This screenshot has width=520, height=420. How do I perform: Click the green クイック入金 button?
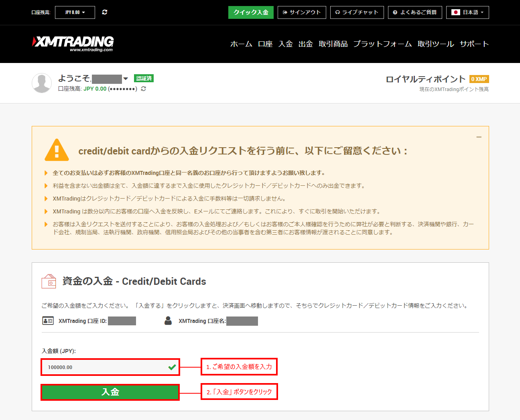point(251,12)
